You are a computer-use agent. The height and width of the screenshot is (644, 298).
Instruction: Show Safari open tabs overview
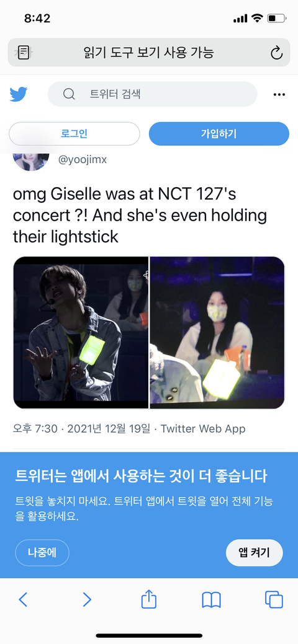274,599
